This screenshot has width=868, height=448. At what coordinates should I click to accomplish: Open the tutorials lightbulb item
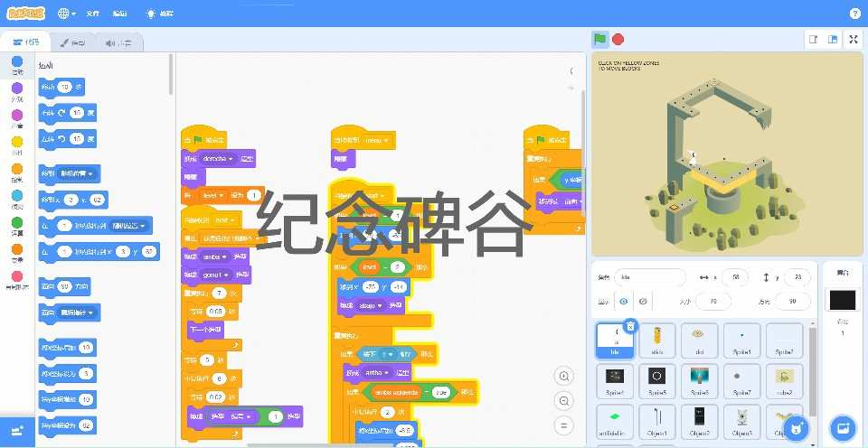click(x=159, y=14)
